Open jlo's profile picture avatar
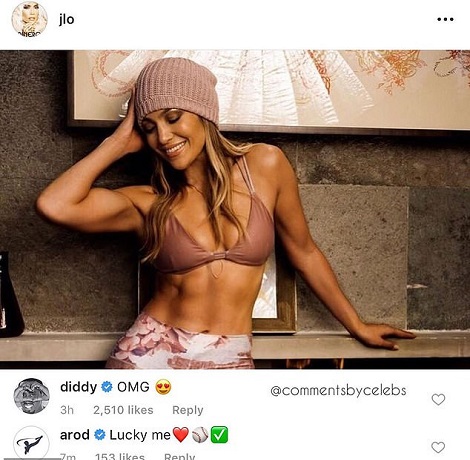Image resolution: width=470 pixels, height=460 pixels. [29, 19]
